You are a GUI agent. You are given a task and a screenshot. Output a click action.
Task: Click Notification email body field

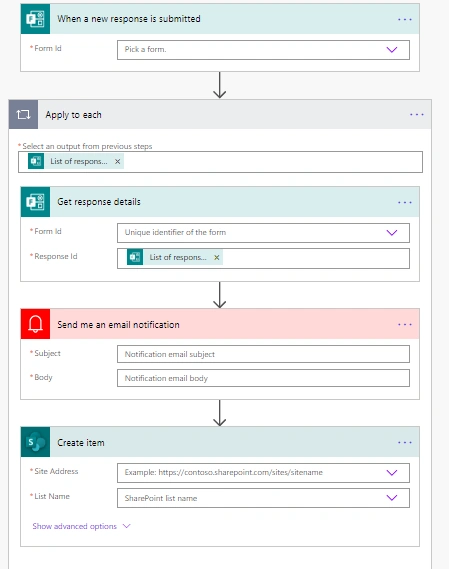click(x=263, y=378)
